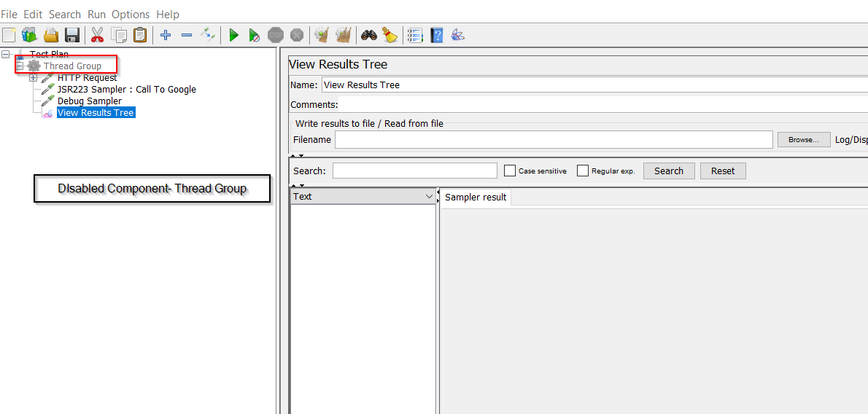Select the Test Plan root label
This screenshot has width=868, height=414.
(x=49, y=54)
